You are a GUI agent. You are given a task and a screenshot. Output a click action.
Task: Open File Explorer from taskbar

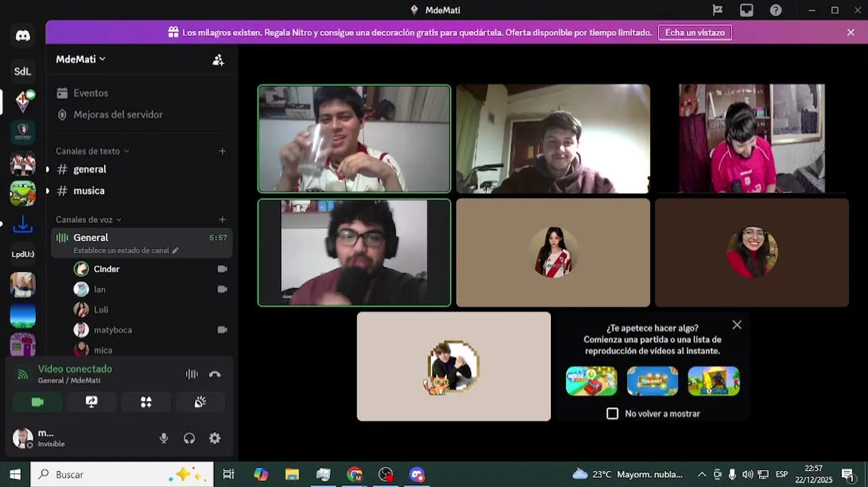coord(292,474)
